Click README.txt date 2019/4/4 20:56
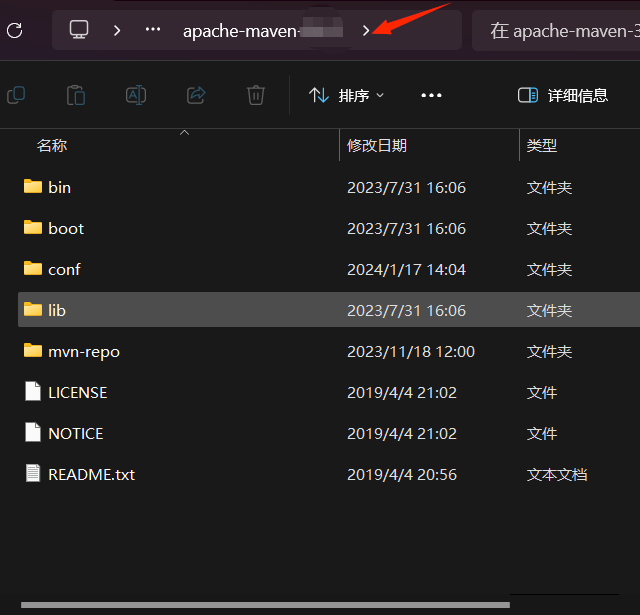The height and width of the screenshot is (615, 640). tap(402, 475)
